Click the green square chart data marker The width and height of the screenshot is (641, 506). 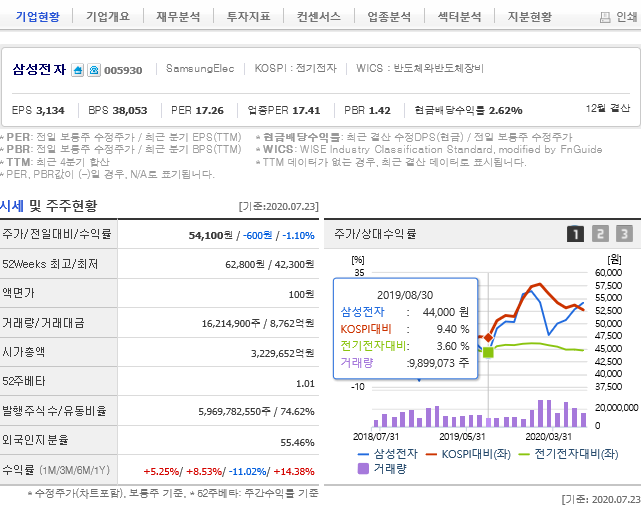(x=488, y=352)
